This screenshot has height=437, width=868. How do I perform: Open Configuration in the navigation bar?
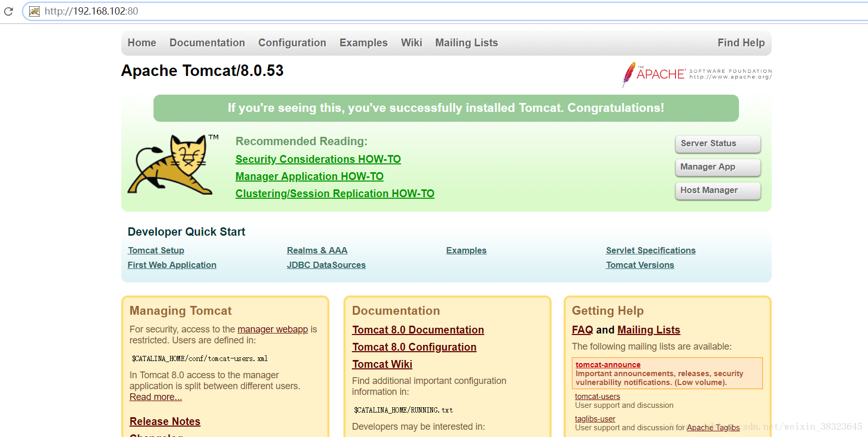292,43
